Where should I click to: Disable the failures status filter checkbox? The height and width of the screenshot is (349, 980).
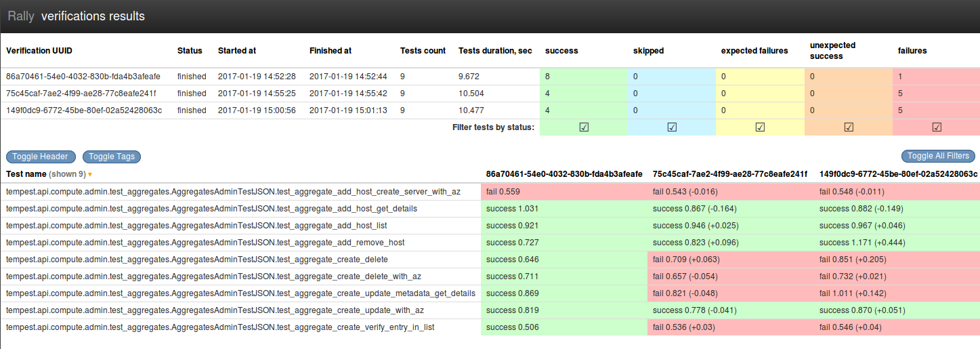pos(937,127)
